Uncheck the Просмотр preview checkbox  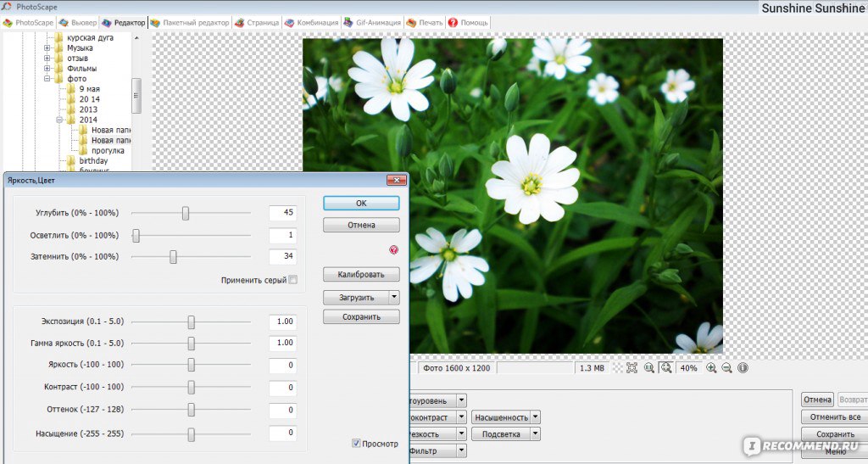[356, 443]
